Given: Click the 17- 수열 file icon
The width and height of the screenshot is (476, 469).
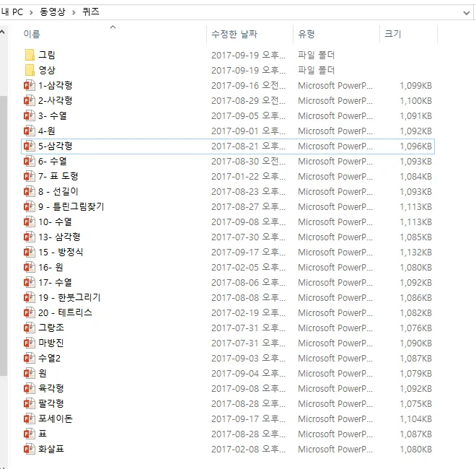Looking at the screenshot, I should pos(30,283).
